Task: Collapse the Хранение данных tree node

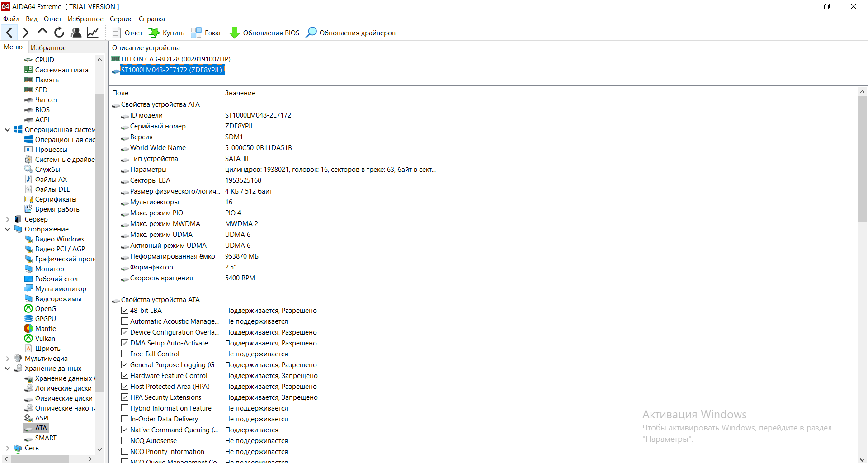Action: pyautogui.click(x=7, y=369)
